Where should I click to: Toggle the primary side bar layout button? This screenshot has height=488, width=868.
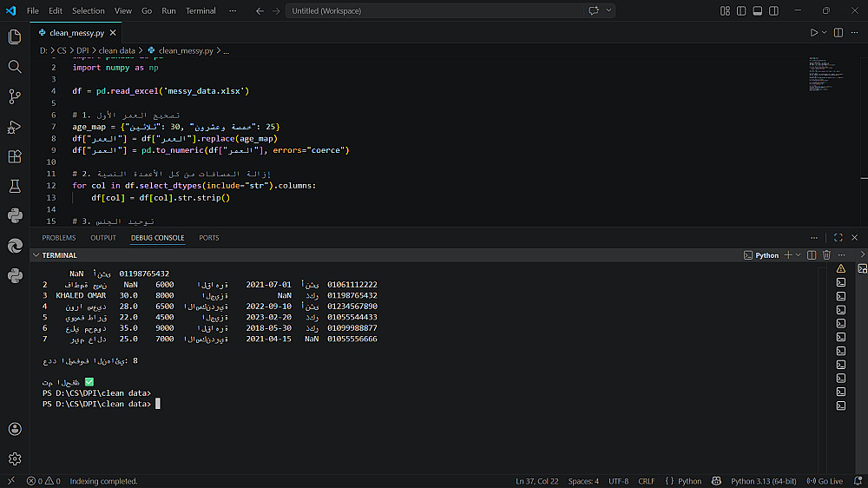click(x=741, y=10)
